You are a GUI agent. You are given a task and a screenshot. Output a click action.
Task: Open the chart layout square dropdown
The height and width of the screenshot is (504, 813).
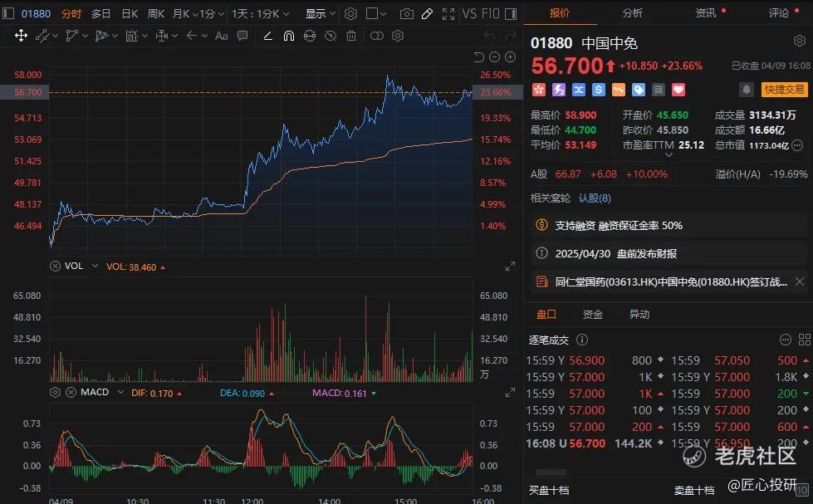point(376,14)
